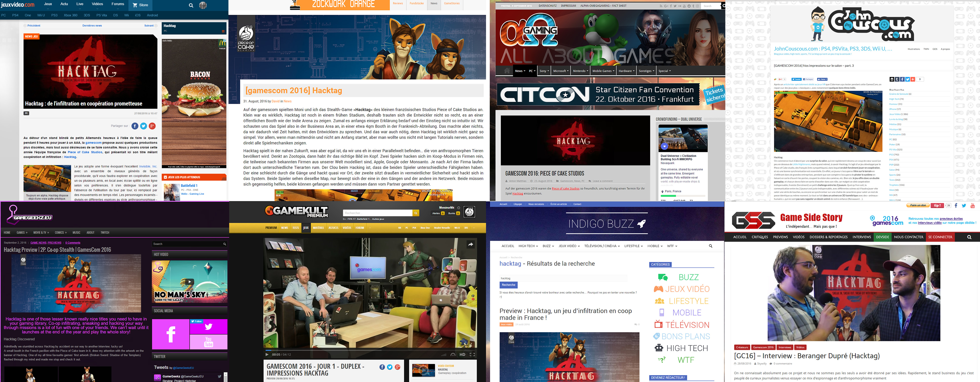Screen dimensions: 980x382
Task: Expand the HIGH TECH menu on Indigo Buzz
Action: coord(528,246)
